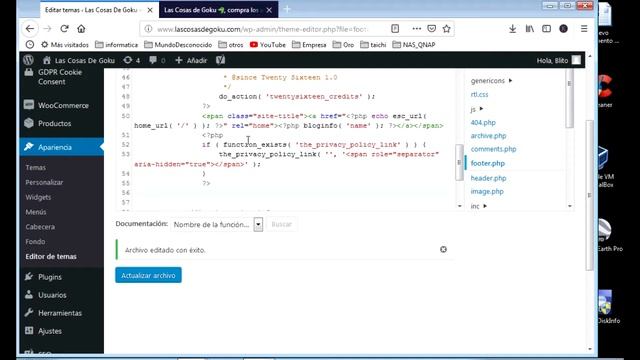Go to Personalizar submenu item
Screen dimensions: 640x360
[x=44, y=182]
